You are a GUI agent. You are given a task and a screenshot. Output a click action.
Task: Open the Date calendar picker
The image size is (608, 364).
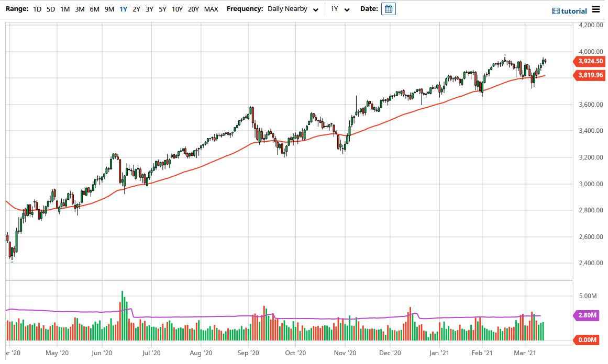(388, 9)
